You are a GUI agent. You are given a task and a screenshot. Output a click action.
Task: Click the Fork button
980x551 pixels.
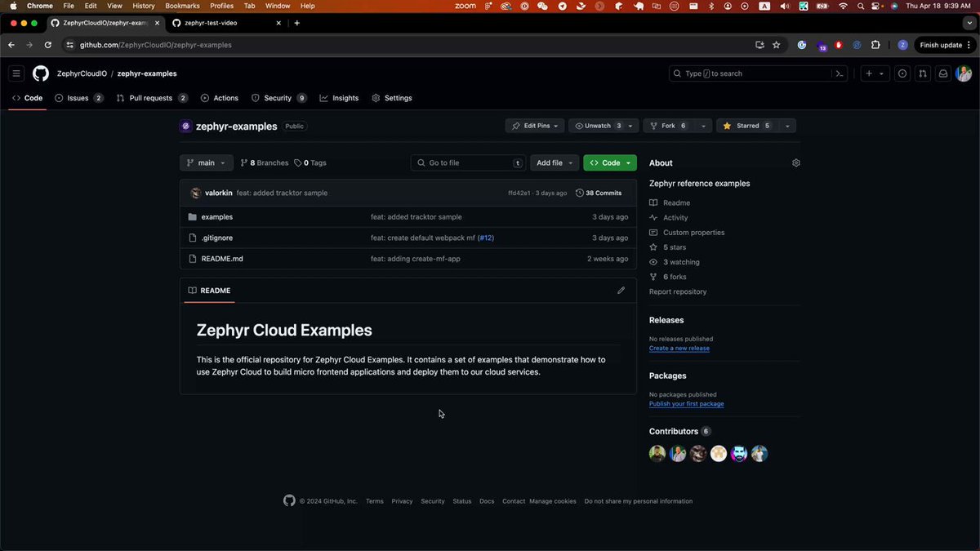pyautogui.click(x=668, y=126)
